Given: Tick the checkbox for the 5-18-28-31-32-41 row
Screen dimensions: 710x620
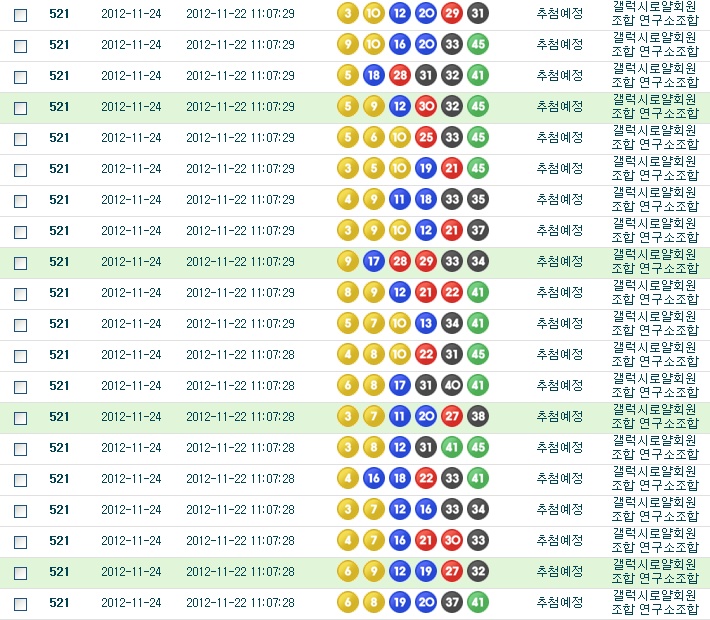Looking at the screenshot, I should coord(20,77).
